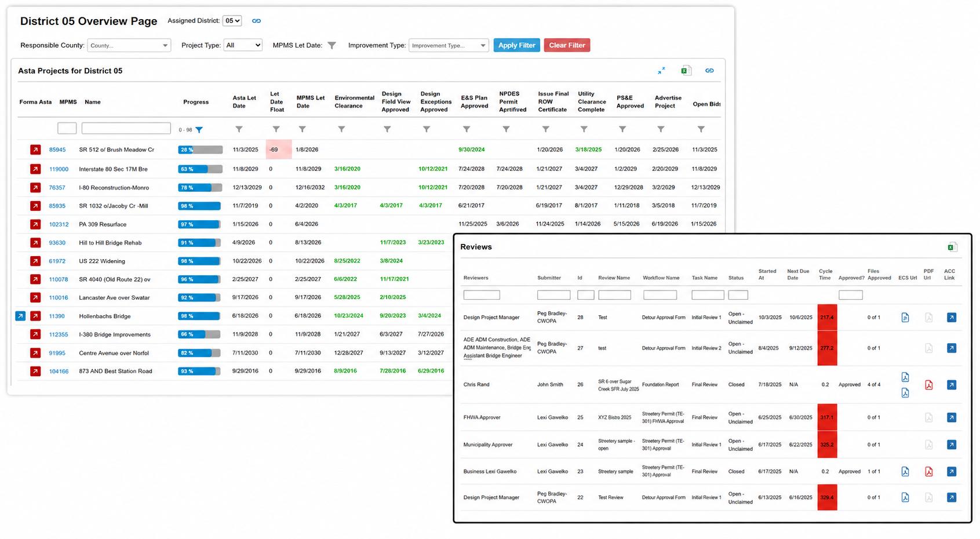Viewport: 980px width, 539px height.
Task: Click the 63 % progress bar for Interstate 80
Action: coord(200,169)
